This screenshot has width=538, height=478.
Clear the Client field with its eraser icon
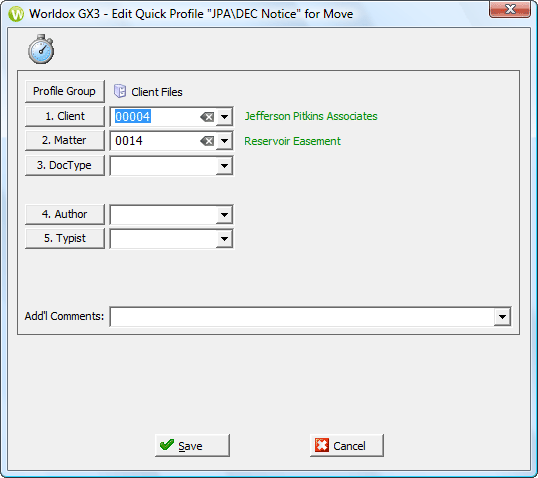click(x=207, y=117)
